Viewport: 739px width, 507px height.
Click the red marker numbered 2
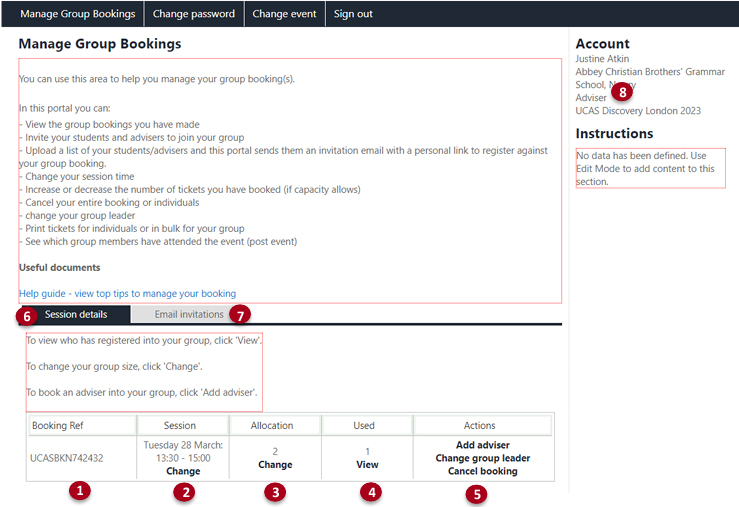(x=182, y=491)
